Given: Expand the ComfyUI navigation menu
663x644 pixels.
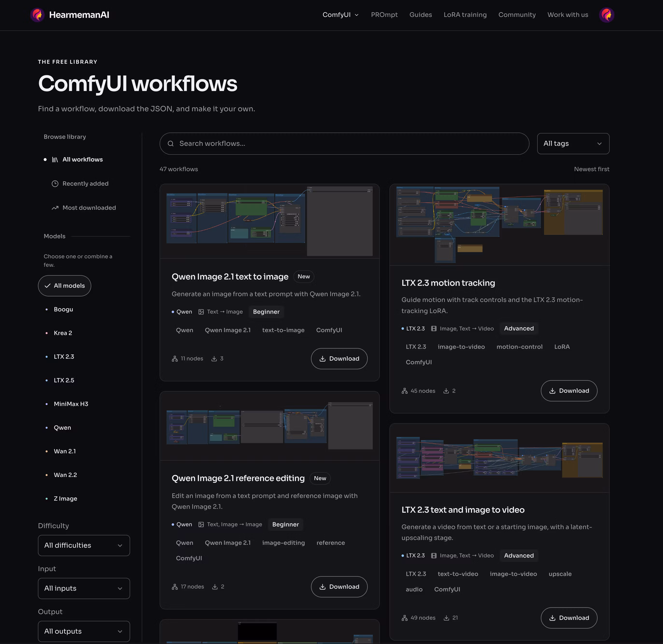Looking at the screenshot, I should pos(341,15).
